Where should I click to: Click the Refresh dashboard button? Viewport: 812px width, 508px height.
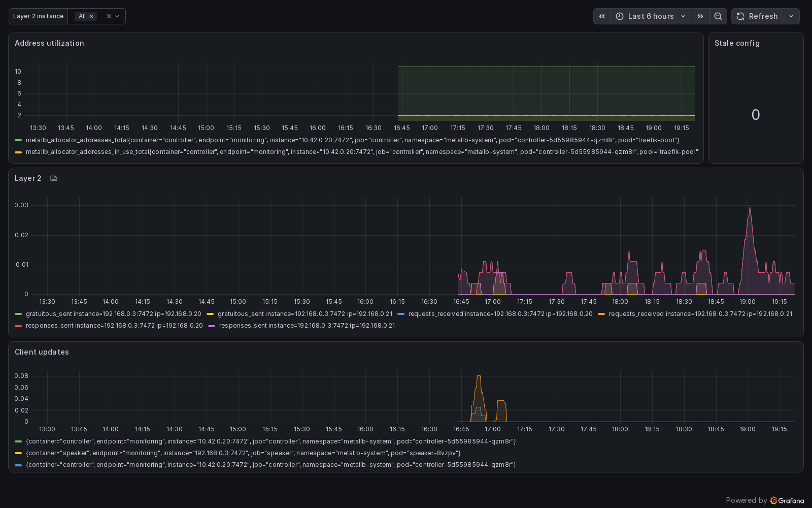[757, 16]
